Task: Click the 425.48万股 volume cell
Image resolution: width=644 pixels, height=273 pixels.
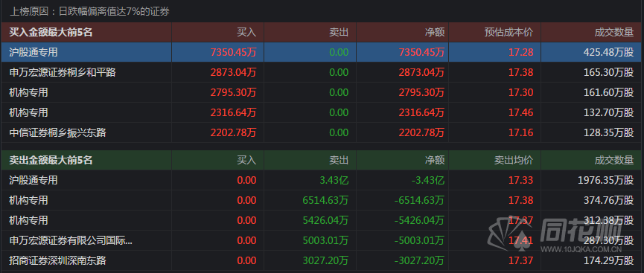Action: 609,52
